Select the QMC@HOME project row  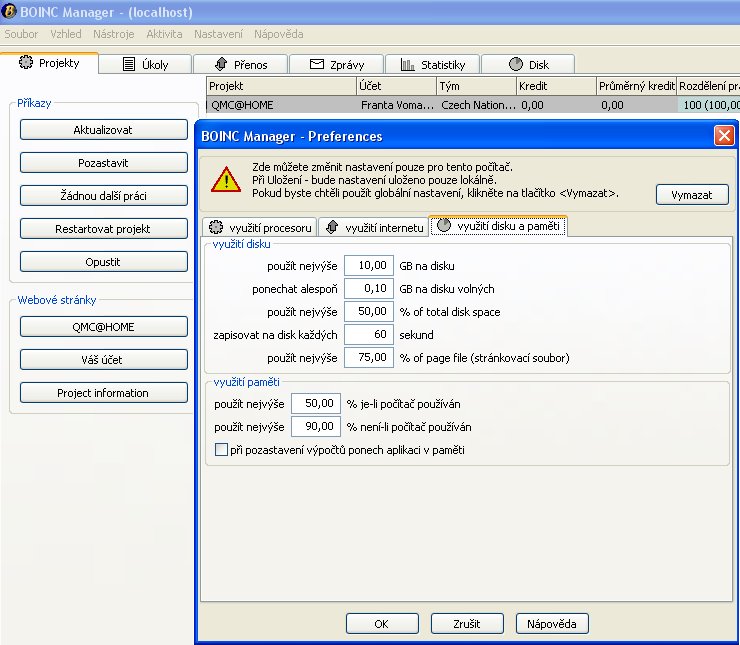tap(473, 105)
